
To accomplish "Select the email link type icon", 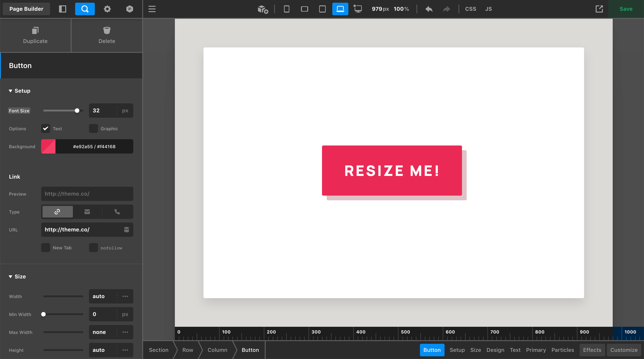I will (87, 212).
